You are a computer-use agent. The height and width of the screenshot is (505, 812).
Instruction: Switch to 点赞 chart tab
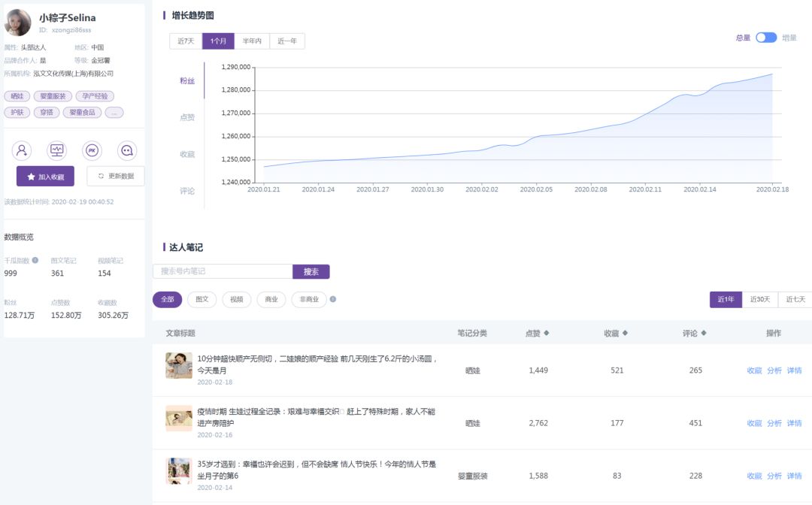(x=187, y=117)
